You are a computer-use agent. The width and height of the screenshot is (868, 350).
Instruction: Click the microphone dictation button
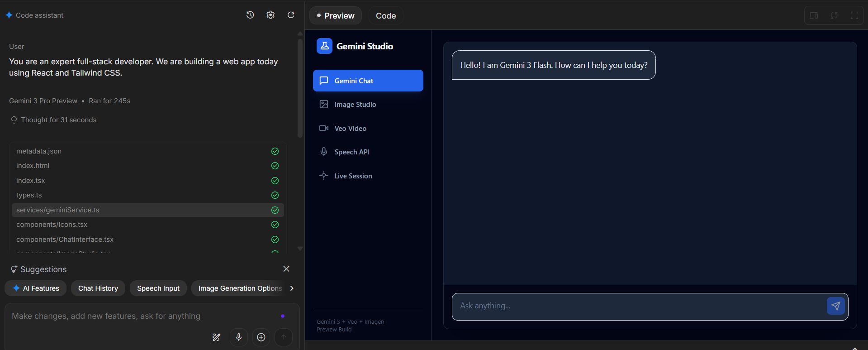239,337
